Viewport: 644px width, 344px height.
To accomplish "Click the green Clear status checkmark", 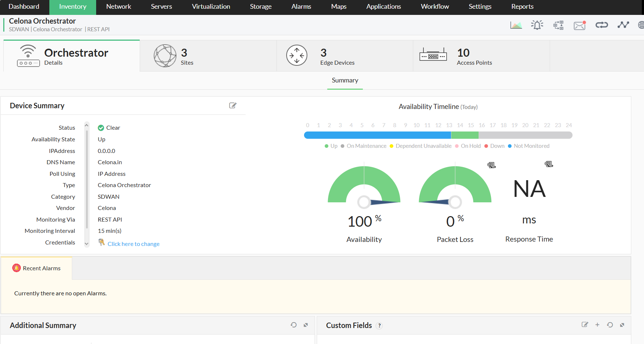I will 101,128.
